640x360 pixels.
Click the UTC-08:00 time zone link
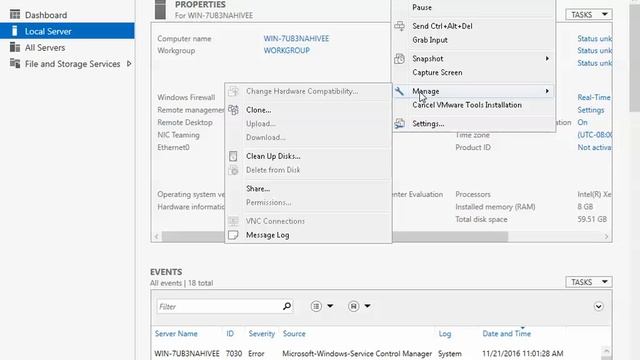point(595,135)
